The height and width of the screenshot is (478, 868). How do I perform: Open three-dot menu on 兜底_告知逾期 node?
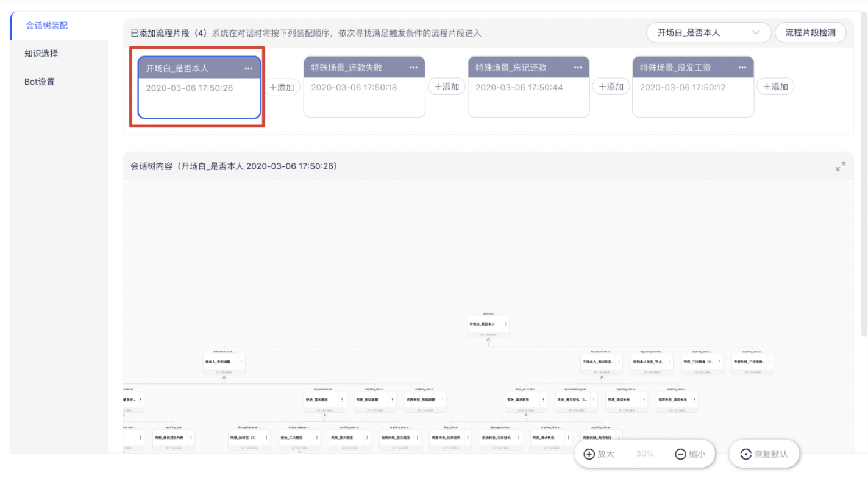tap(392, 400)
